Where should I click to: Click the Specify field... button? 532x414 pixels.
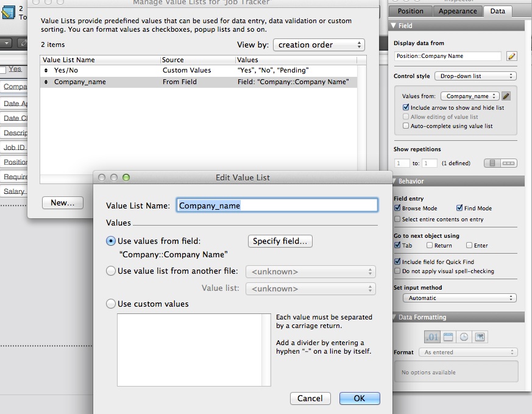[280, 241]
